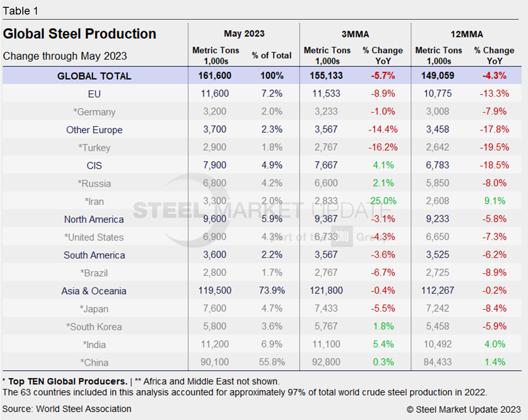Click the Brazil row label
This screenshot has width=528, height=420.
coord(94,273)
